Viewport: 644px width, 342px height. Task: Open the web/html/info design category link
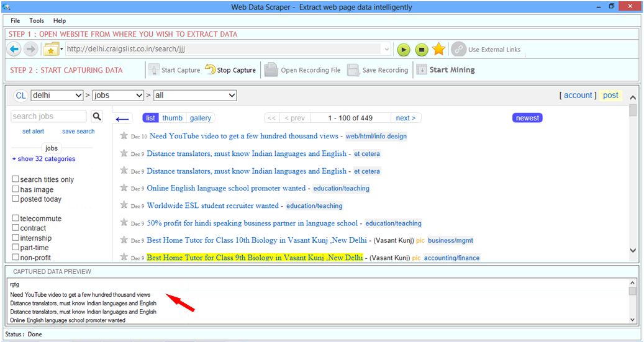(x=376, y=137)
